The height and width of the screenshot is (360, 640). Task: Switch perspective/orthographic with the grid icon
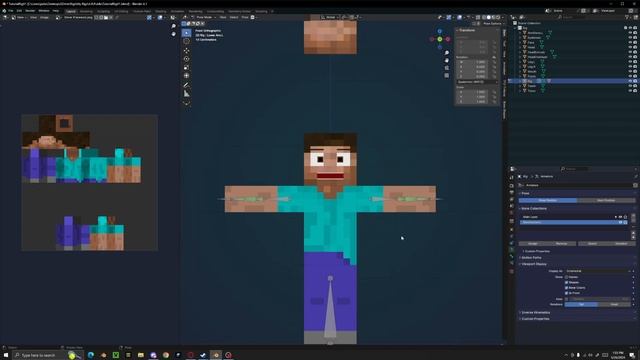tap(447, 76)
